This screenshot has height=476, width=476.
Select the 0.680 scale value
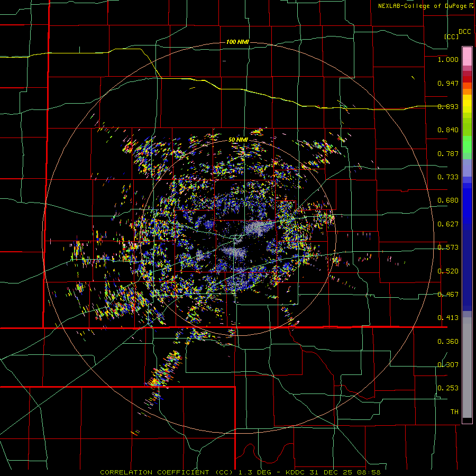pyautogui.click(x=448, y=200)
